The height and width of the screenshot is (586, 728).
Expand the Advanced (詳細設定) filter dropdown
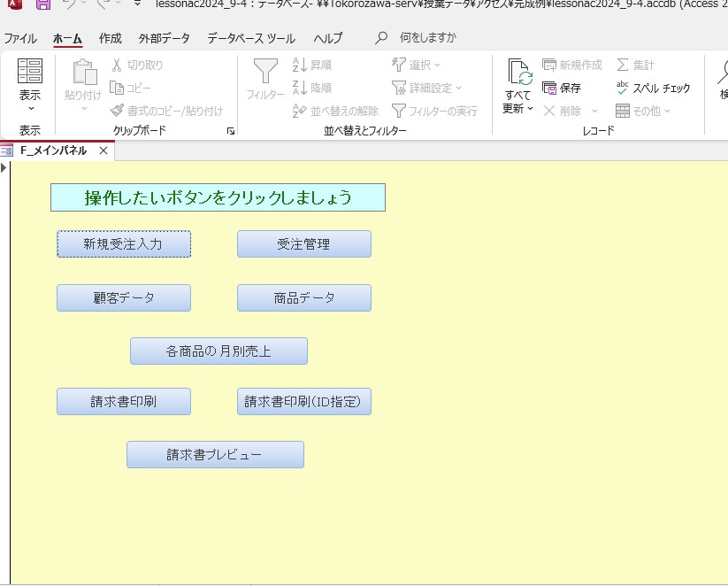tap(459, 89)
